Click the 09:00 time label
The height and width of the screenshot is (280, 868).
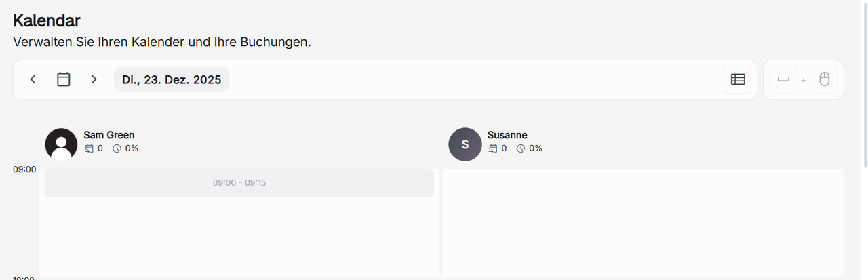pyautogui.click(x=24, y=169)
